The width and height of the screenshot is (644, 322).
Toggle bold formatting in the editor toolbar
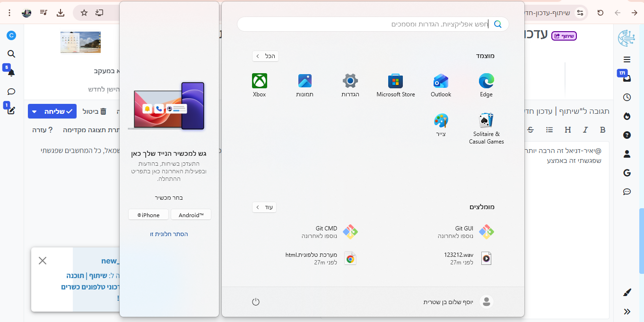602,130
